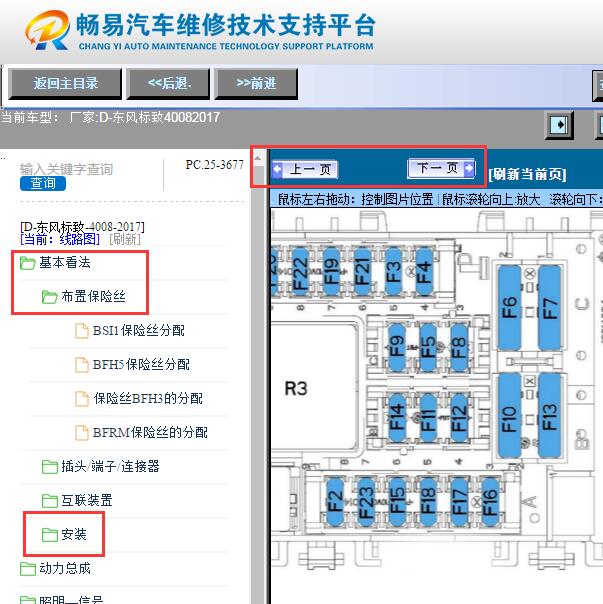This screenshot has height=604, width=603.
Task: Click fuse F6 in the diagram
Action: pos(510,307)
